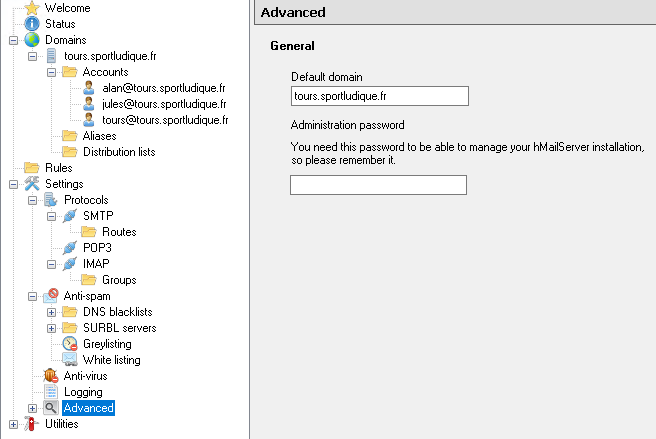
Task: Click the Administration password field
Action: (x=378, y=185)
